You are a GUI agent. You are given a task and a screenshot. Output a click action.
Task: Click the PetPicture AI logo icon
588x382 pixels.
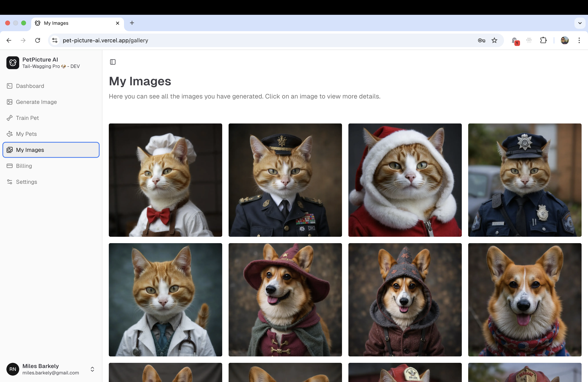pyautogui.click(x=13, y=63)
